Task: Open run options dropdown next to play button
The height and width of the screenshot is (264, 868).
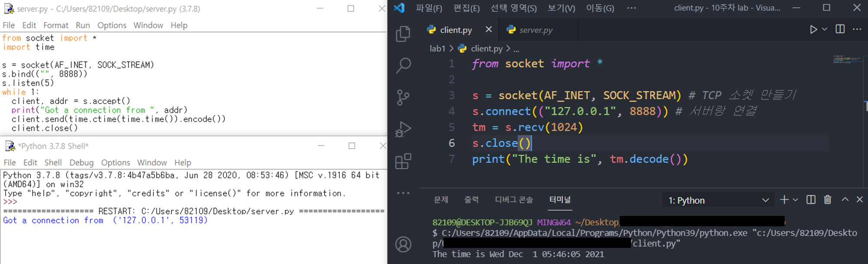Action: (x=825, y=29)
